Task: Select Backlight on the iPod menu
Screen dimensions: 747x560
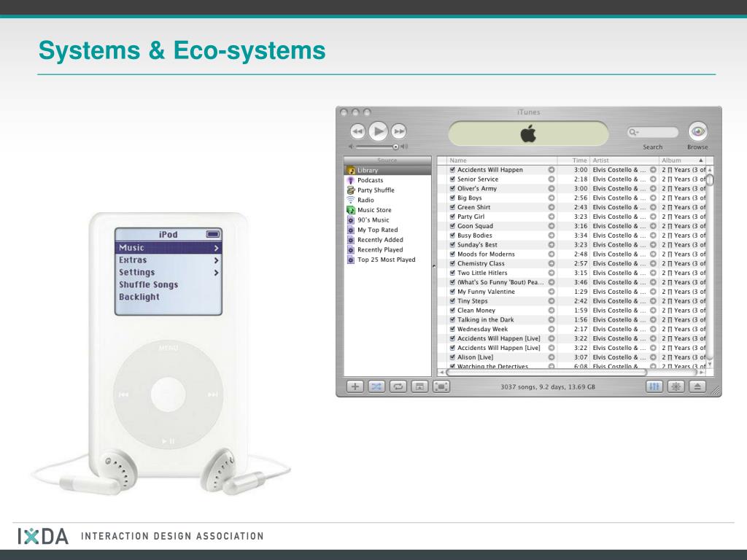Action: [169, 297]
